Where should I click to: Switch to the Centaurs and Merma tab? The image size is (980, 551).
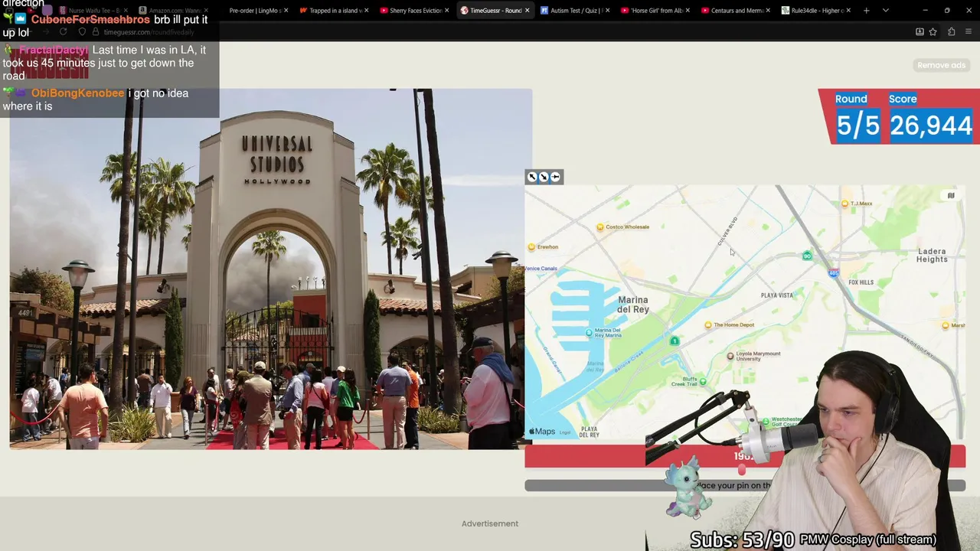coord(734,11)
